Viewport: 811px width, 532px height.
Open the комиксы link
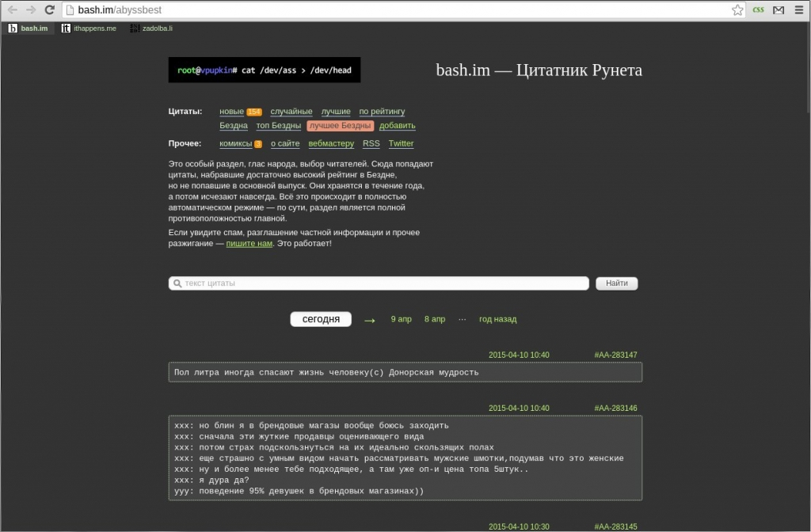[235, 144]
